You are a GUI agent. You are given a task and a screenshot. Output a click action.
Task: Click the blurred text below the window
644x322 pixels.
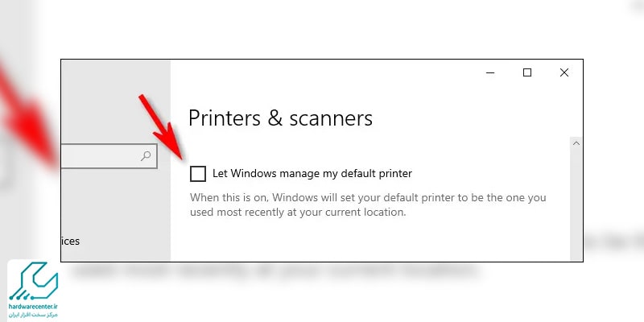(275, 271)
